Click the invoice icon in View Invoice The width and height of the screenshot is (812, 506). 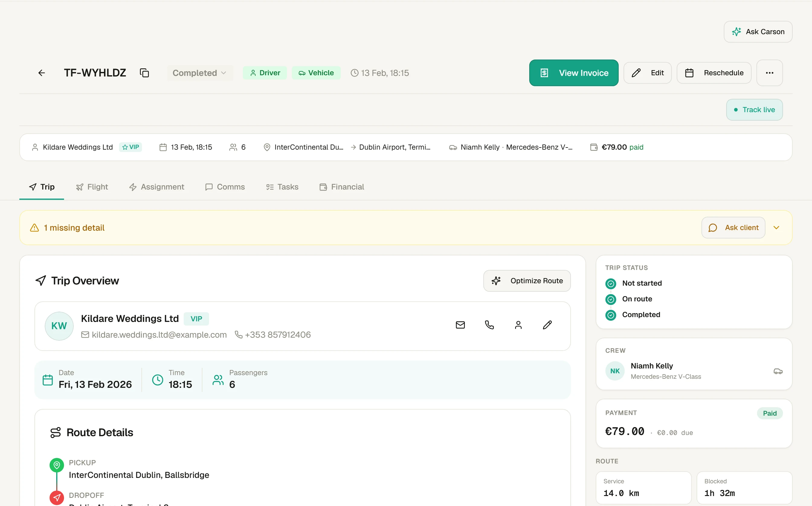[x=544, y=73]
